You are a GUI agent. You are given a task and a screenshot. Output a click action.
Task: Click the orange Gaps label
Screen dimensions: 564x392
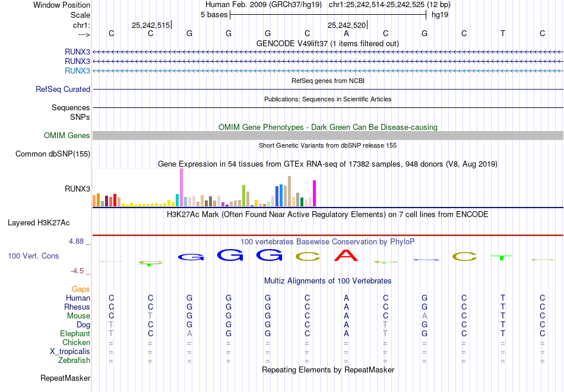tap(81, 289)
